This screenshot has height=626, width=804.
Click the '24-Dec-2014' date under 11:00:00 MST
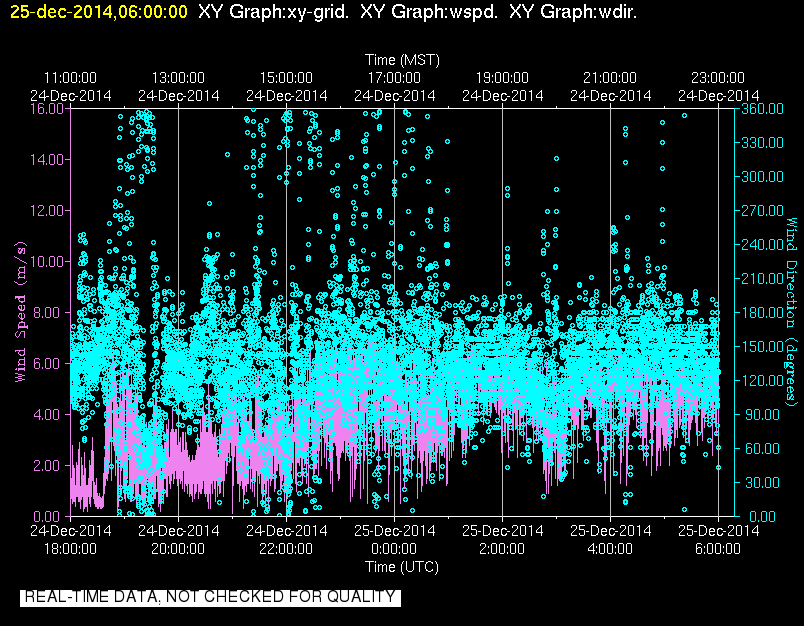[70, 96]
